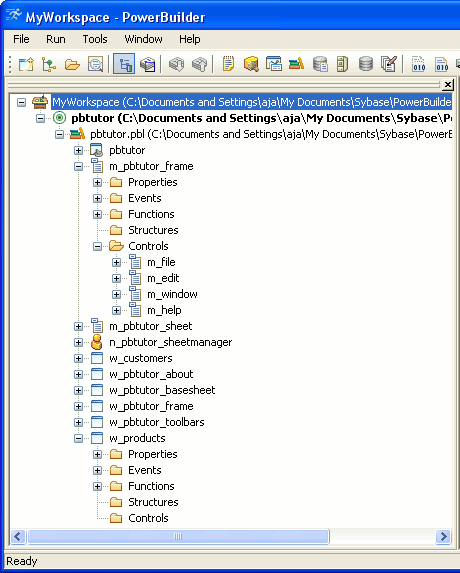Click the horizontal scrollbar left arrow
The height and width of the screenshot is (573, 460).
coord(18,536)
